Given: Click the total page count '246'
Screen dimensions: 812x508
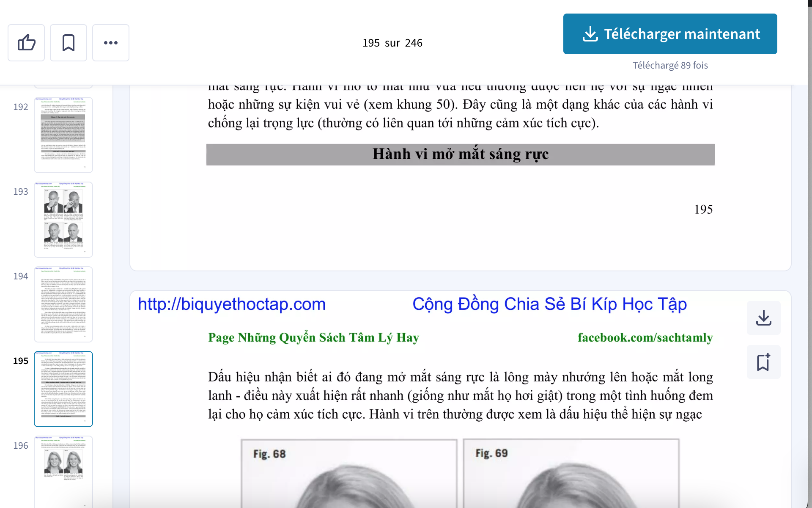Looking at the screenshot, I should click(x=414, y=43).
